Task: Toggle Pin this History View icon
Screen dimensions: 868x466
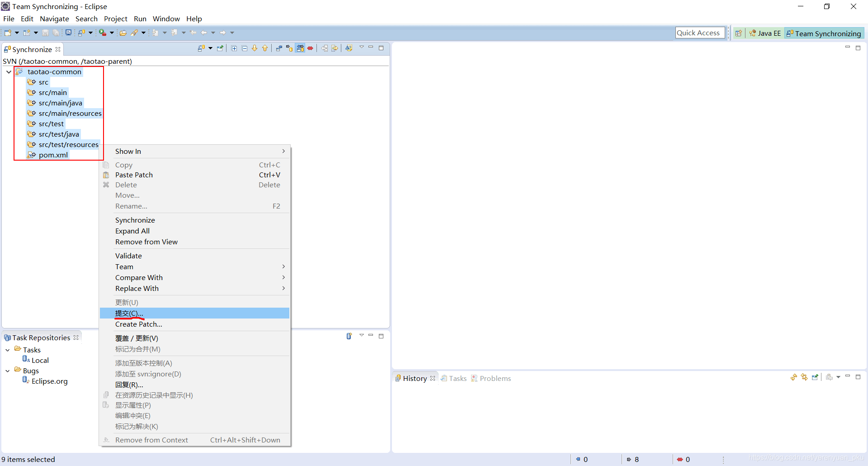Action: (x=815, y=377)
